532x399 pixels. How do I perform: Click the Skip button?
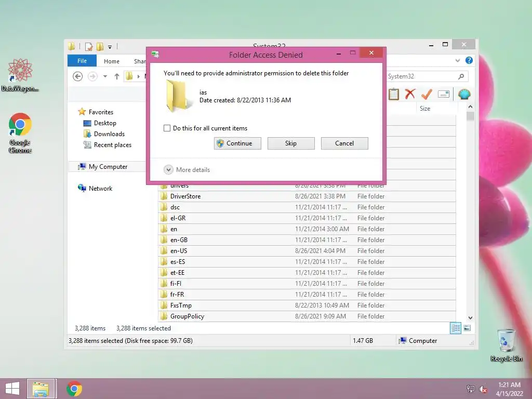(291, 143)
